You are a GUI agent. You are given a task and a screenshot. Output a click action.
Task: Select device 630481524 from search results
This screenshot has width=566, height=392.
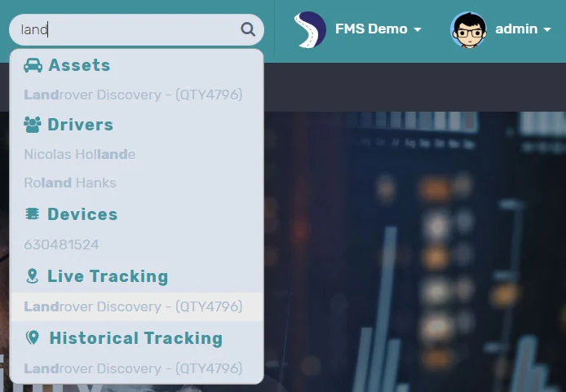click(x=61, y=244)
